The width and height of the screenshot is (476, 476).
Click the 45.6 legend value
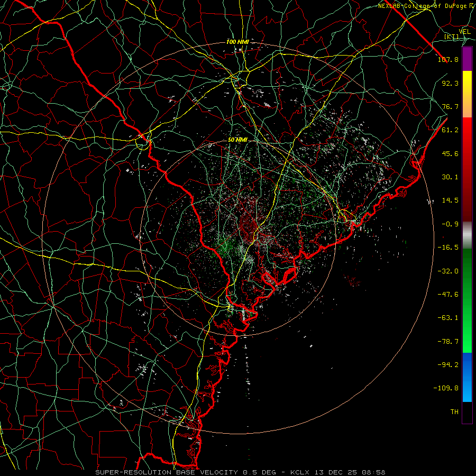coord(450,153)
